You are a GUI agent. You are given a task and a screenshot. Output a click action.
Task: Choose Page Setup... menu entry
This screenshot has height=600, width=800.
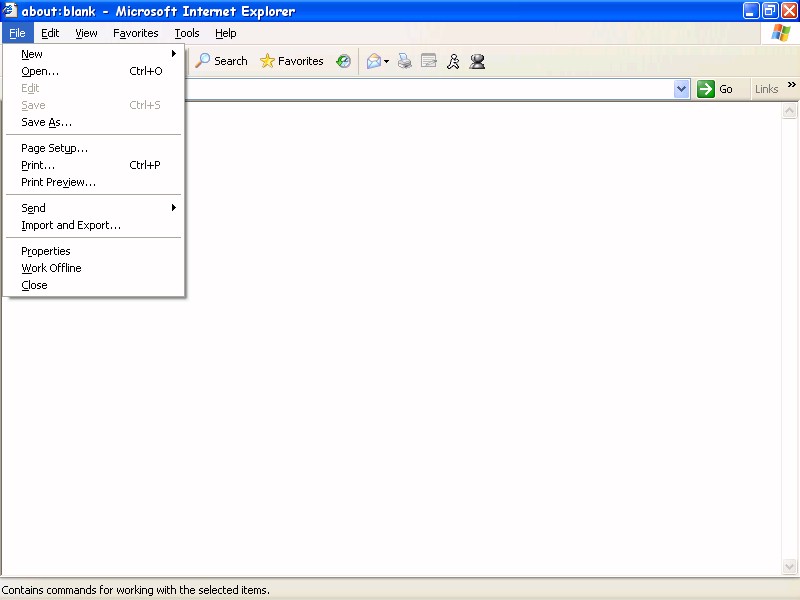click(94, 148)
